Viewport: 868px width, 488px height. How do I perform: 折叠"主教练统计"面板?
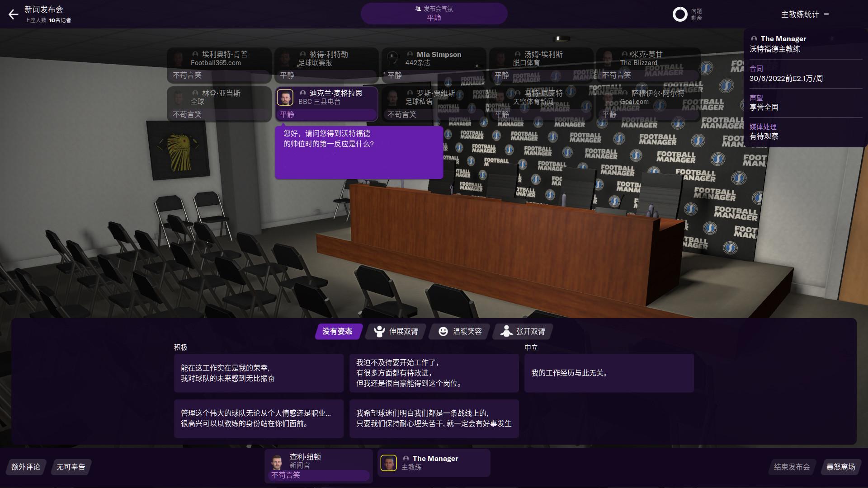(827, 14)
